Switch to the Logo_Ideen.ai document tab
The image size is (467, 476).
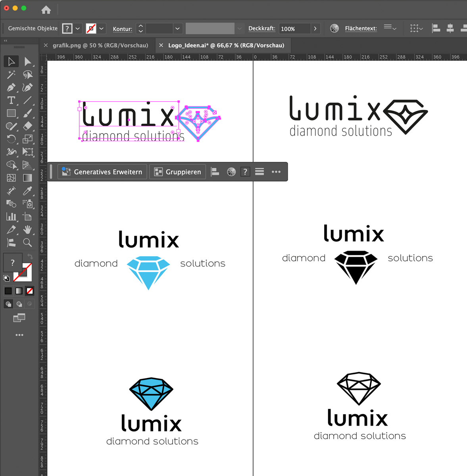point(226,45)
